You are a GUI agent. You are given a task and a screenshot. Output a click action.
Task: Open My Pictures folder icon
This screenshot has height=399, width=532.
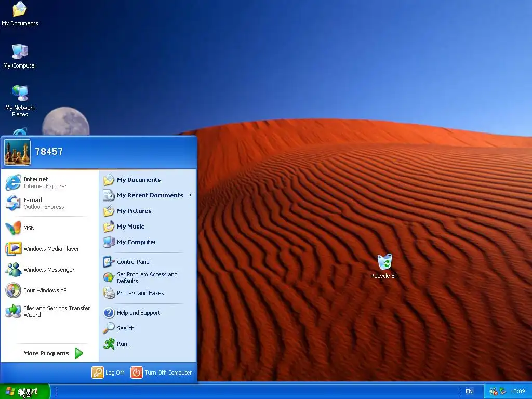[109, 211]
